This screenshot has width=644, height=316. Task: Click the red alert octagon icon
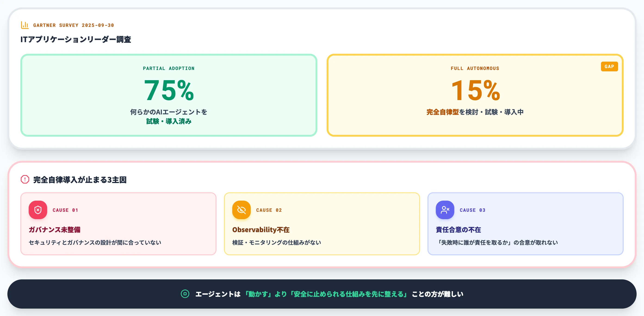click(25, 179)
